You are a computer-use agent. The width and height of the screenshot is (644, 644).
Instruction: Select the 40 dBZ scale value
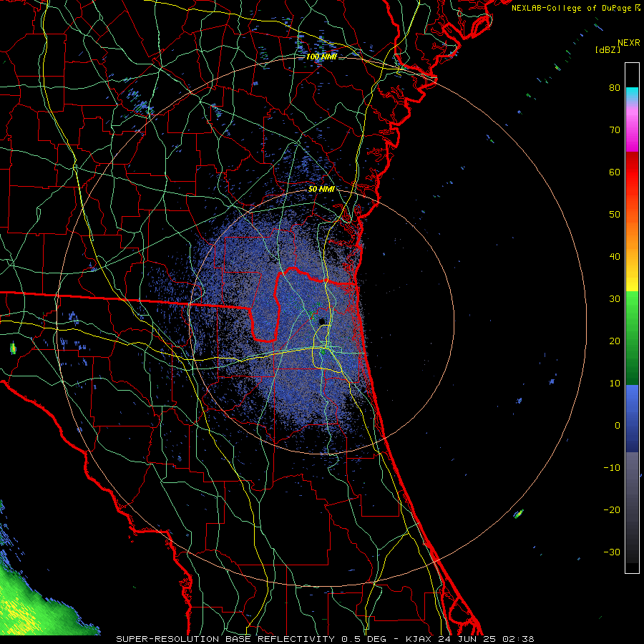(615, 257)
